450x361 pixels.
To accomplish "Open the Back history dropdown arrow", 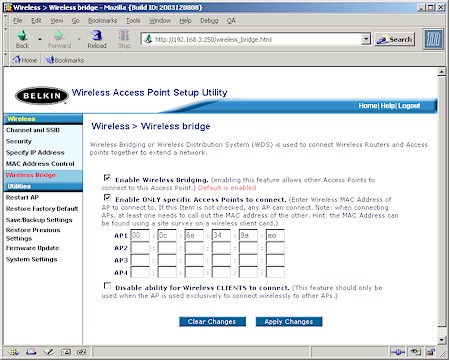I will (40, 39).
